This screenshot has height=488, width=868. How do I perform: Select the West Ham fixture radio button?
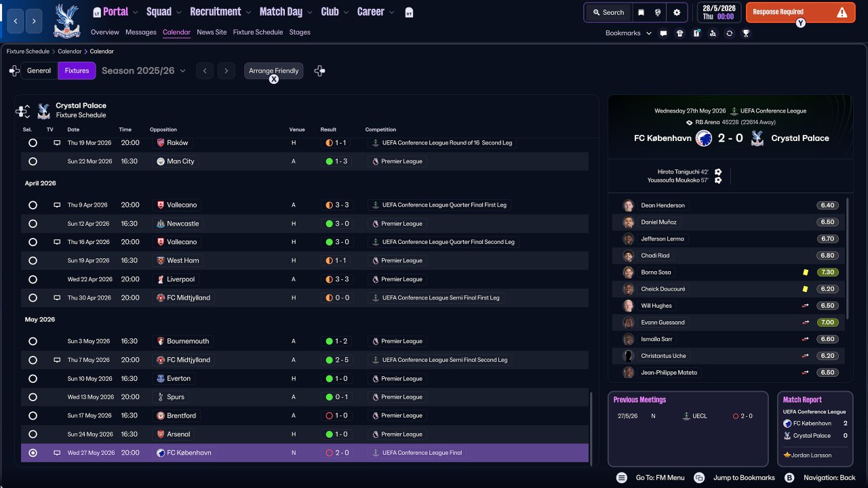point(33,261)
